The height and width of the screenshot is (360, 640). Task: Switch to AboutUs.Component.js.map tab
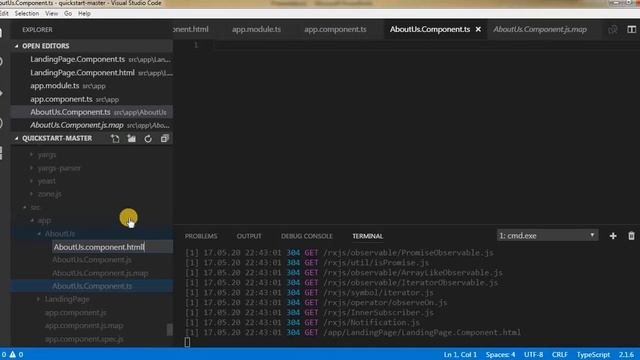pos(540,29)
